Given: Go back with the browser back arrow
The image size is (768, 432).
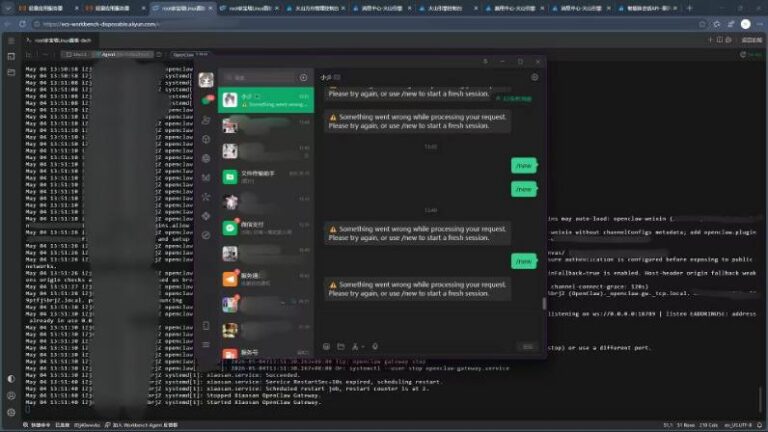Looking at the screenshot, I should point(7,24).
